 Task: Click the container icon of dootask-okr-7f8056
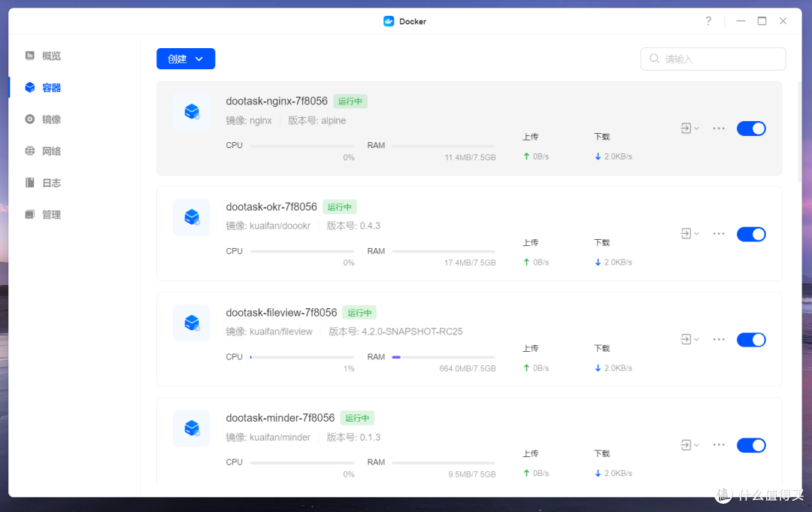[x=191, y=217]
